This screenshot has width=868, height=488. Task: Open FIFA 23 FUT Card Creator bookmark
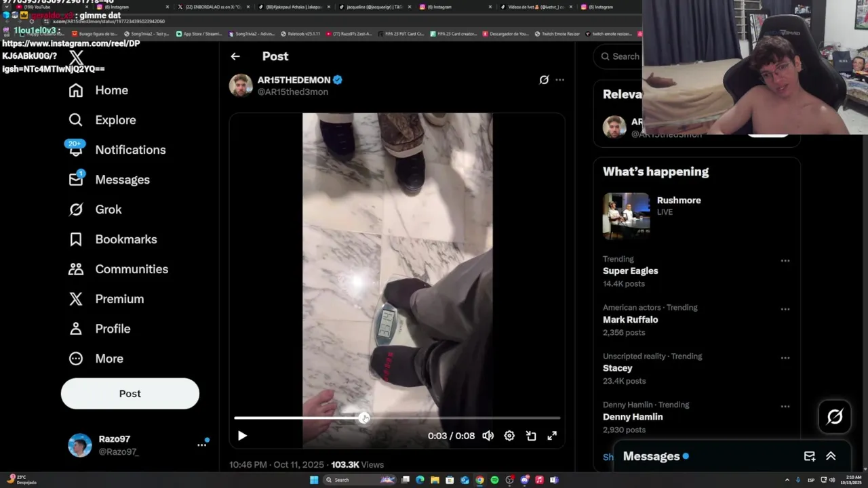pyautogui.click(x=401, y=34)
